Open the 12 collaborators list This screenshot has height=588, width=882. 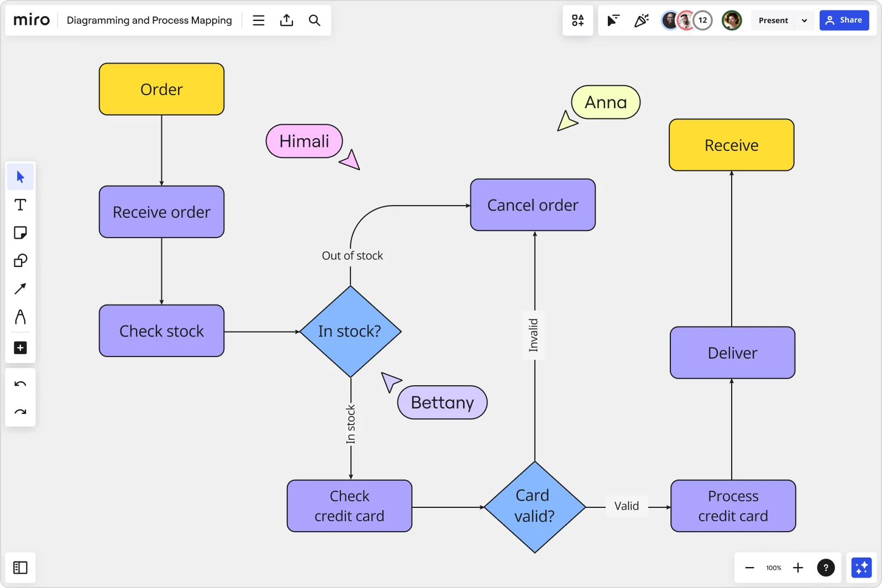[702, 20]
